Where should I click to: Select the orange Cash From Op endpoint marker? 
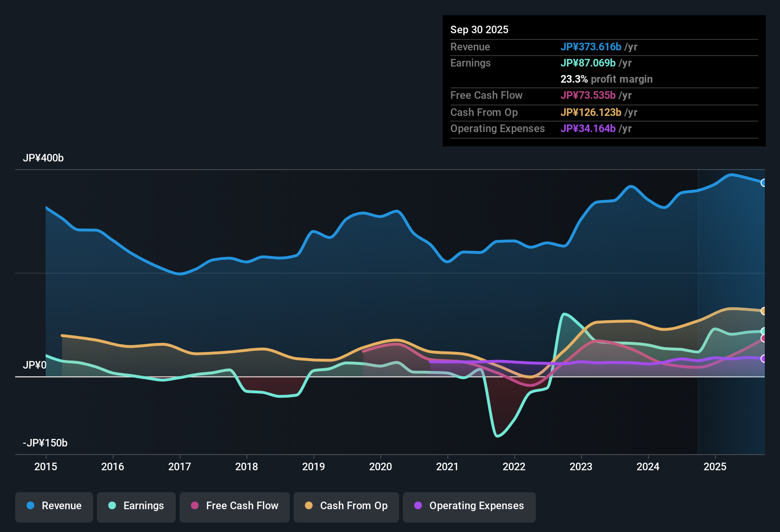[764, 311]
